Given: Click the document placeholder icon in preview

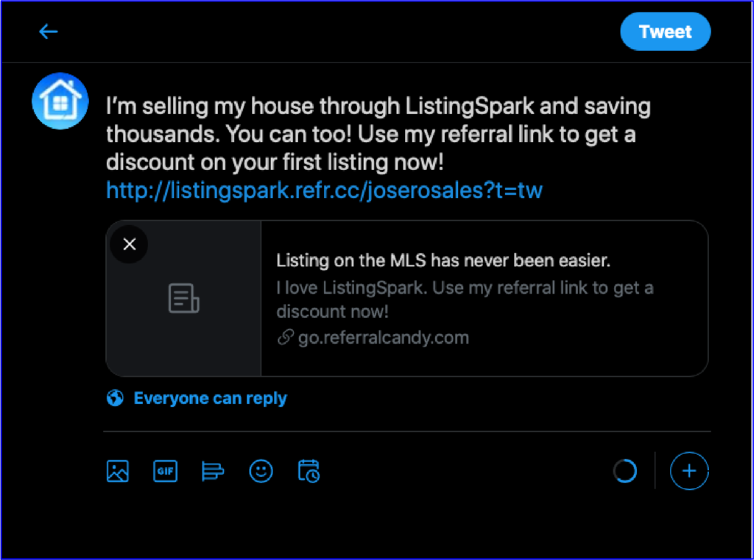Looking at the screenshot, I should (x=183, y=299).
